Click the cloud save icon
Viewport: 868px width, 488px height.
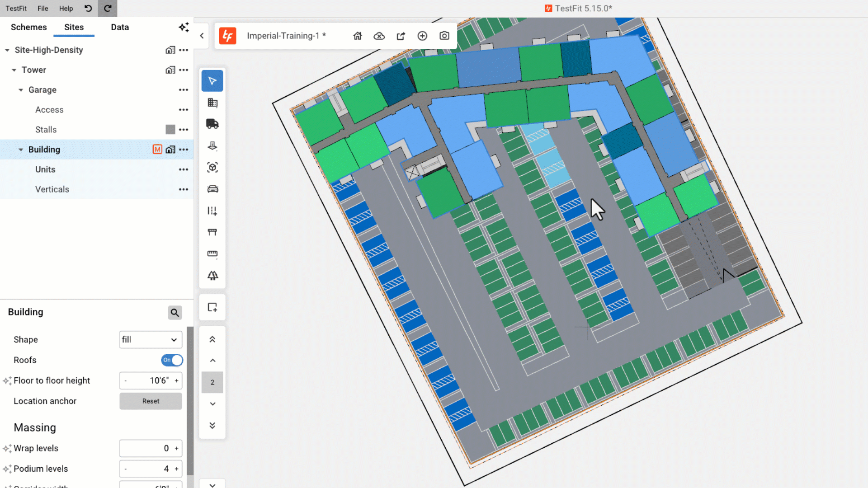[x=379, y=36]
